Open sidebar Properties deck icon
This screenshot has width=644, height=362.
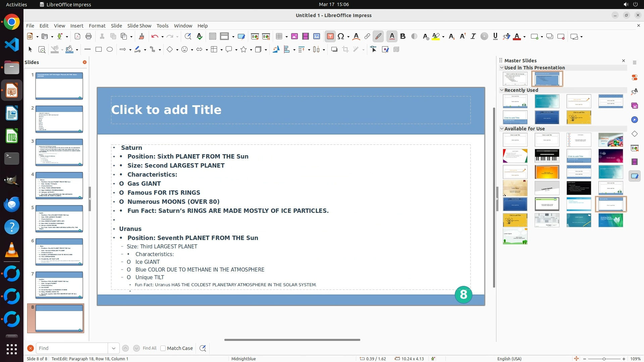click(x=634, y=77)
